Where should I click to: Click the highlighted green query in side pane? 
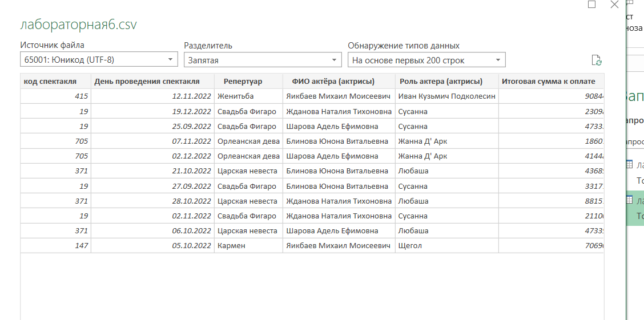point(634,208)
